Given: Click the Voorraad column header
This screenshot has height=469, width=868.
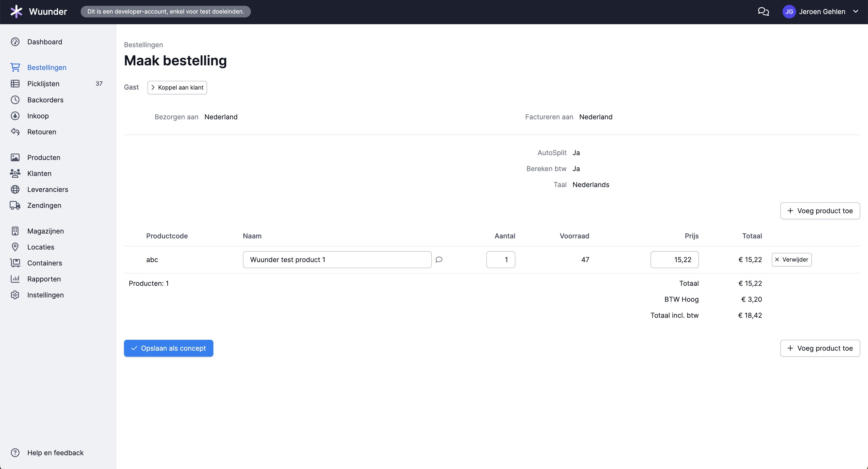Looking at the screenshot, I should click(x=574, y=236).
